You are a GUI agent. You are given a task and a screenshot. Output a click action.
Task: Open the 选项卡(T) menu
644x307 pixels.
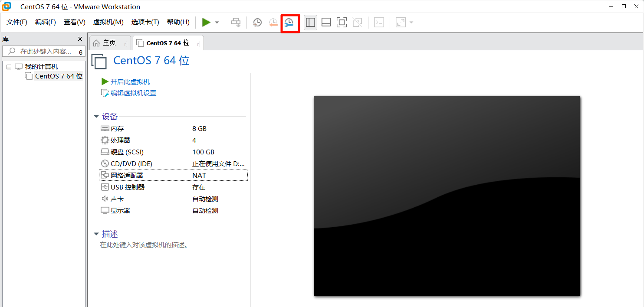pos(145,22)
